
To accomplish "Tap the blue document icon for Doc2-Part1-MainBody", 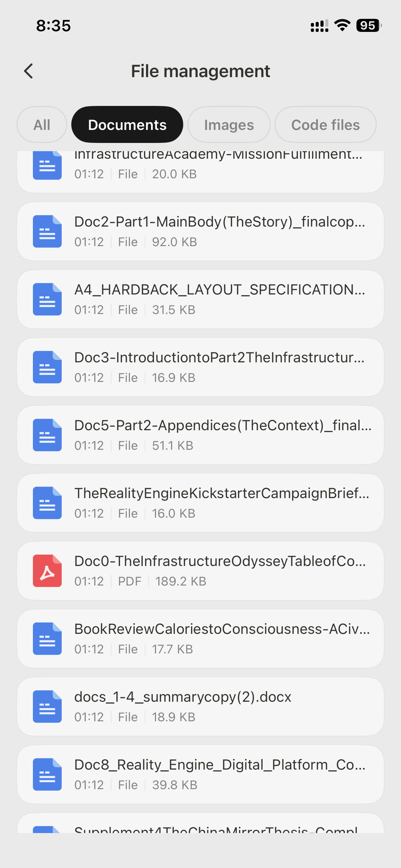I will coord(47,231).
